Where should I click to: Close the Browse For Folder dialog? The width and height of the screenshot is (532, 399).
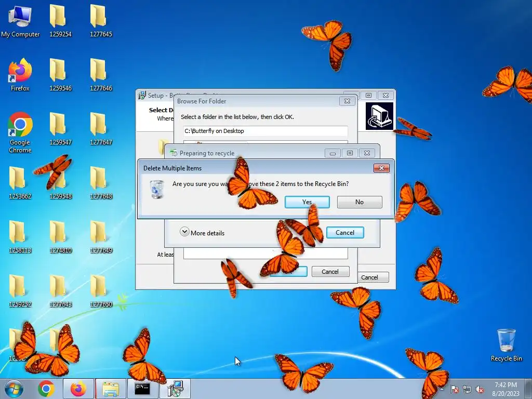pos(347,101)
